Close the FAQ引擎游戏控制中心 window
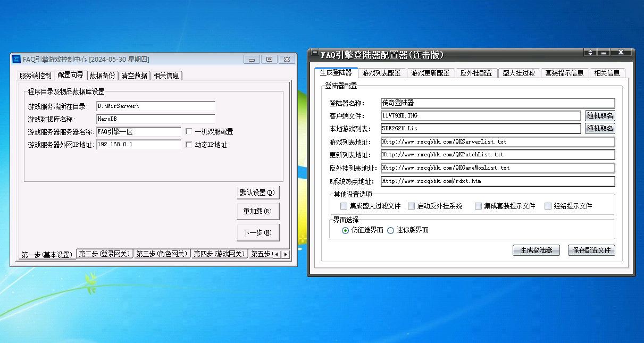Viewport: 644px width, 343px height. click(x=287, y=59)
